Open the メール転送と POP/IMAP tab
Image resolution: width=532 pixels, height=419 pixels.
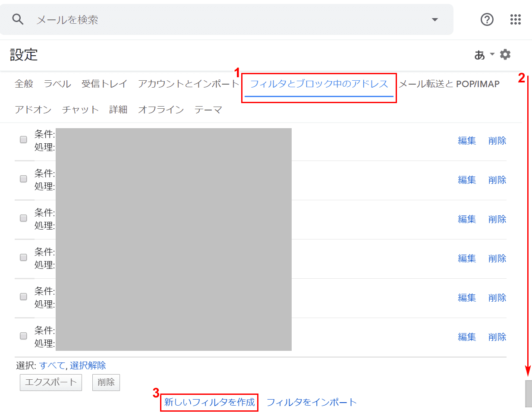[x=449, y=84]
